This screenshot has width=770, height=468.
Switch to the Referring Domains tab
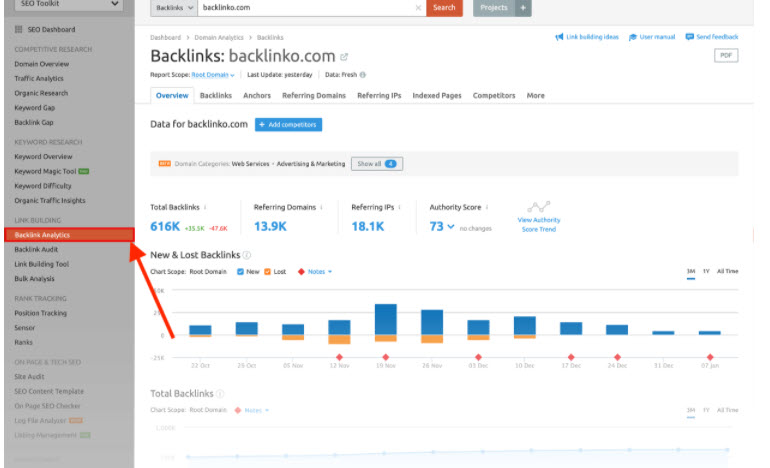point(314,96)
